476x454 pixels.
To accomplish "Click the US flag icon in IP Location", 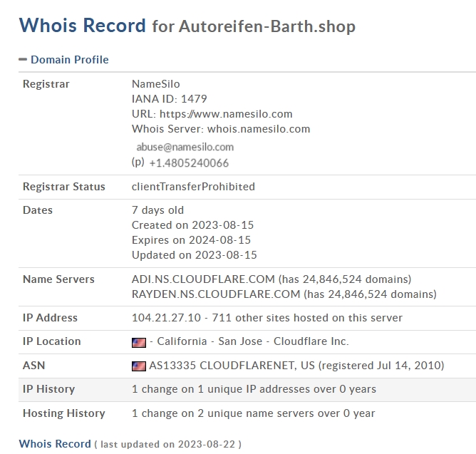I will coord(139,343).
